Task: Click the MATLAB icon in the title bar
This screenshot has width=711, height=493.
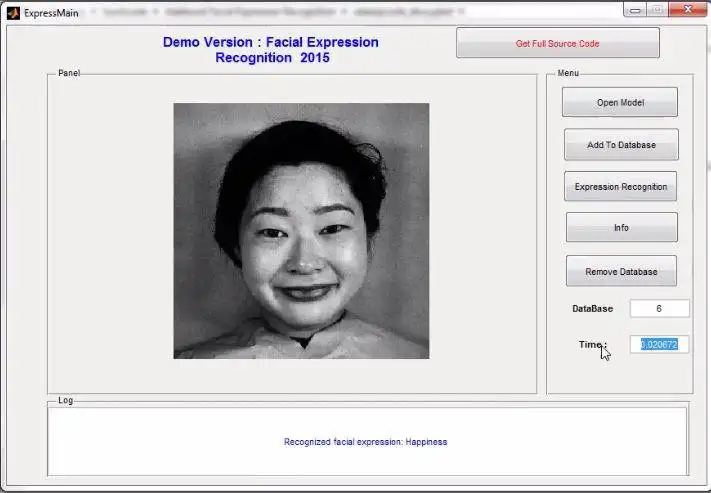Action: (13, 13)
